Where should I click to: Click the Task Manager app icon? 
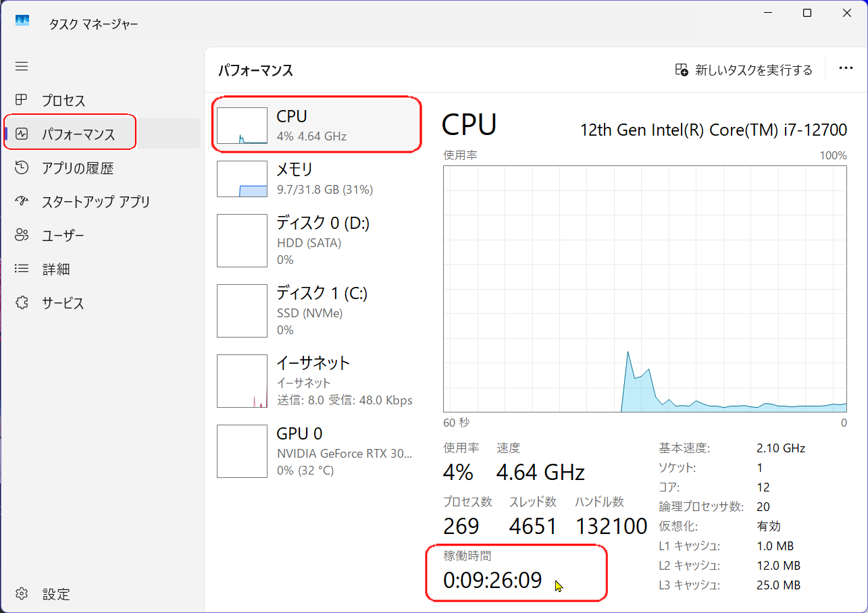(x=22, y=21)
